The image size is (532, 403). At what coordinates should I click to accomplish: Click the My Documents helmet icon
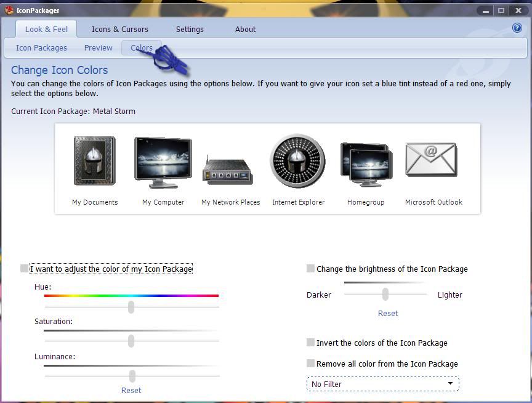[95, 161]
